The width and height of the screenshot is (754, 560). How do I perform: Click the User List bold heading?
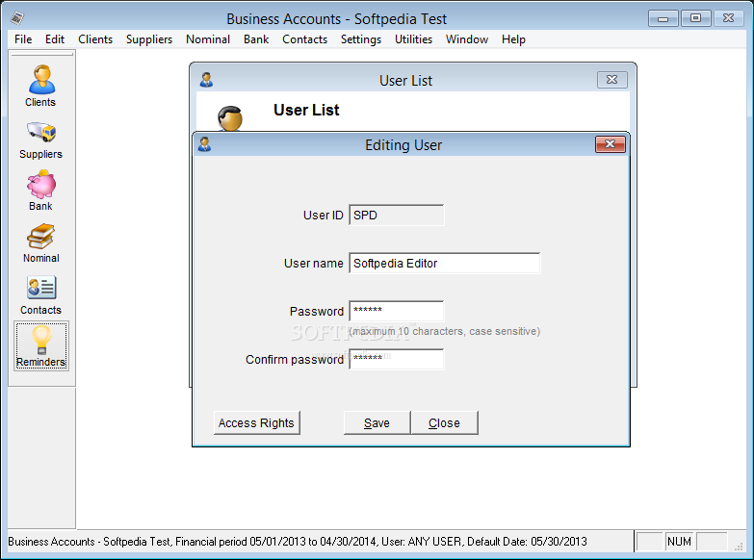pyautogui.click(x=306, y=110)
